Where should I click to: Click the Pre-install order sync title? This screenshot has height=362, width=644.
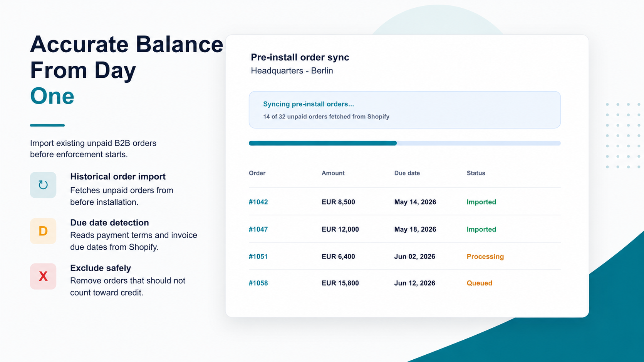click(300, 57)
